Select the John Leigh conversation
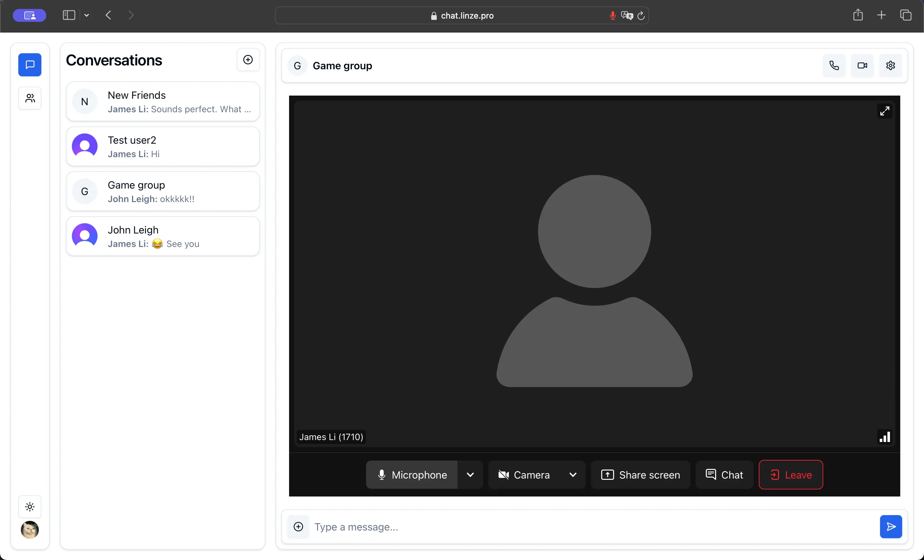The width and height of the screenshot is (924, 560). 163,236
